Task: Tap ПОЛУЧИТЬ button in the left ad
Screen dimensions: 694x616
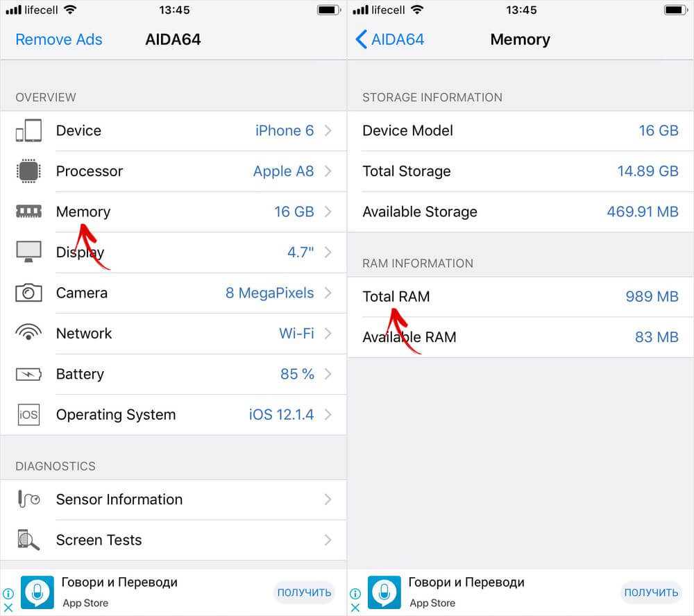Action: 304,592
